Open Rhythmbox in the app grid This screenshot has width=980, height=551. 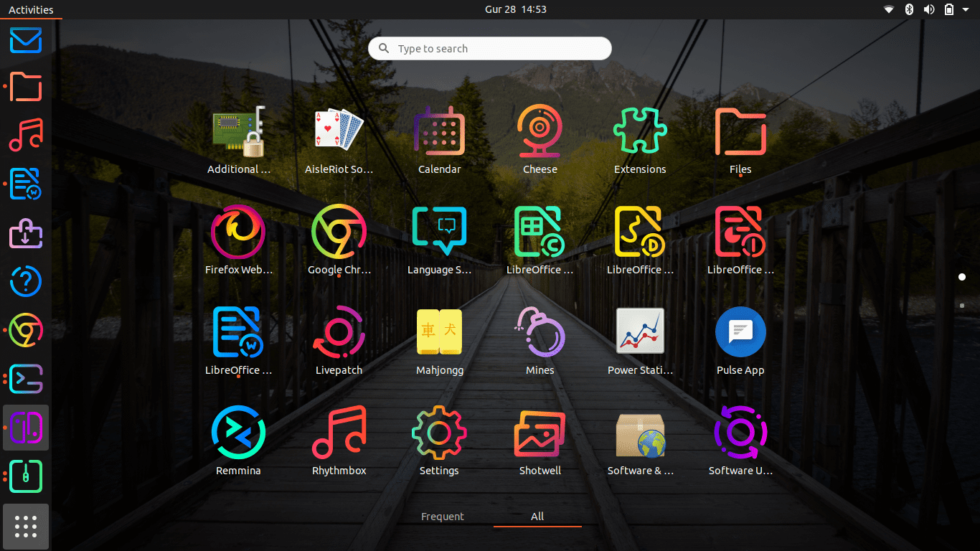tap(339, 442)
